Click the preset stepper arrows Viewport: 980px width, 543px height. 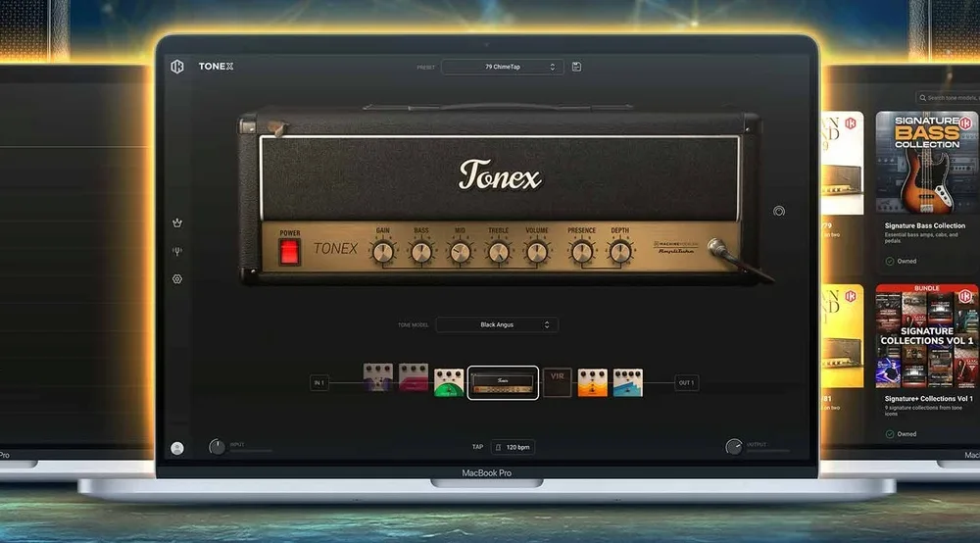pyautogui.click(x=552, y=67)
